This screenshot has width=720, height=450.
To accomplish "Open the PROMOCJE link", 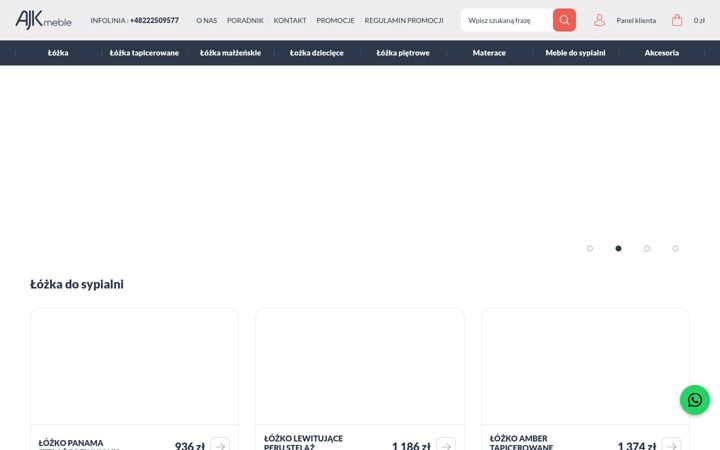I will click(335, 20).
